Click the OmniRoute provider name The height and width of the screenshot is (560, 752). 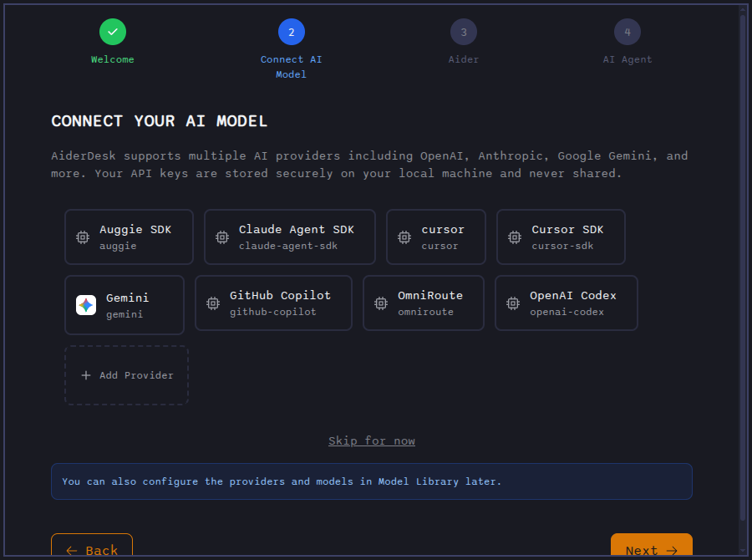pyautogui.click(x=430, y=296)
